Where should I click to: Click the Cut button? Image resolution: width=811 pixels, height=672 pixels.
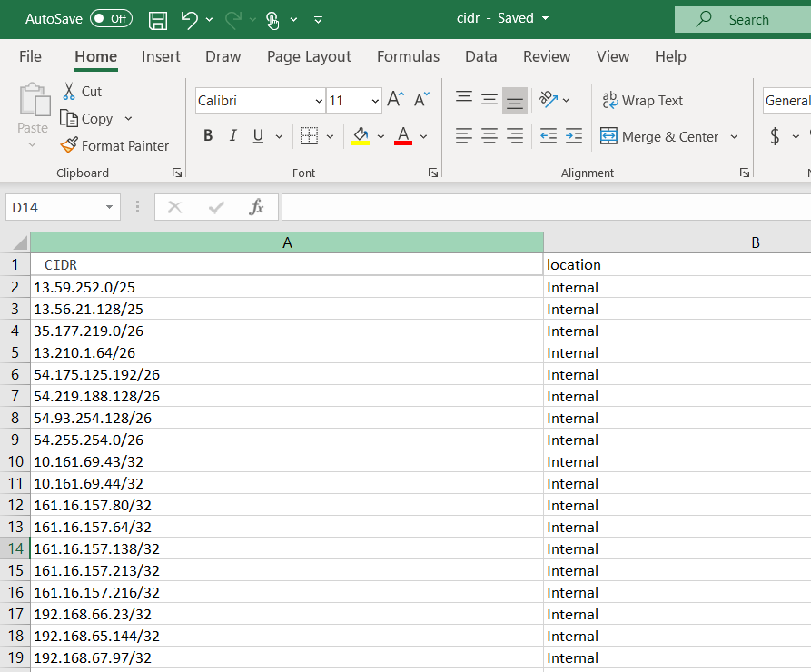pyautogui.click(x=81, y=91)
